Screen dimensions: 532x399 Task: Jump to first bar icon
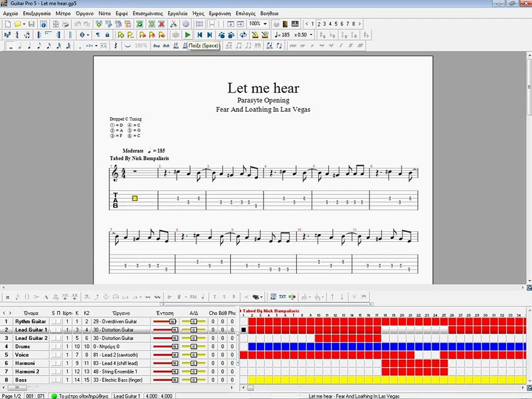point(199,35)
